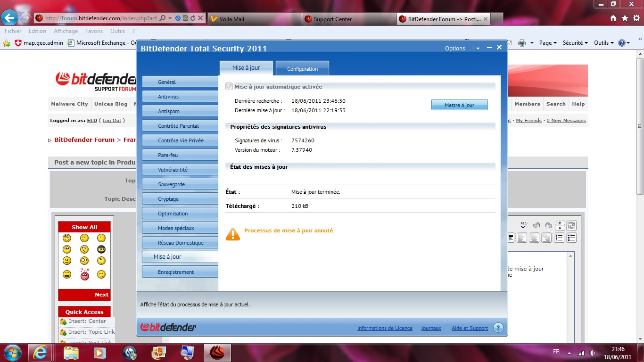The image size is (644, 362).
Task: Click the Redo icon in the forum editor
Action: click(x=548, y=225)
